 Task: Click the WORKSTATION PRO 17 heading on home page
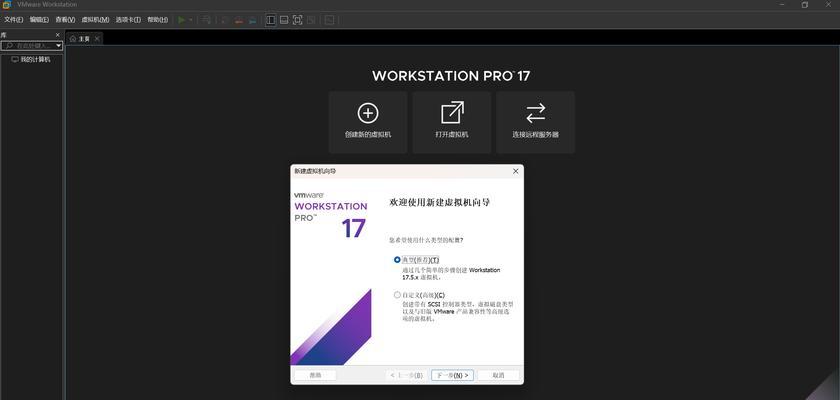pos(451,76)
